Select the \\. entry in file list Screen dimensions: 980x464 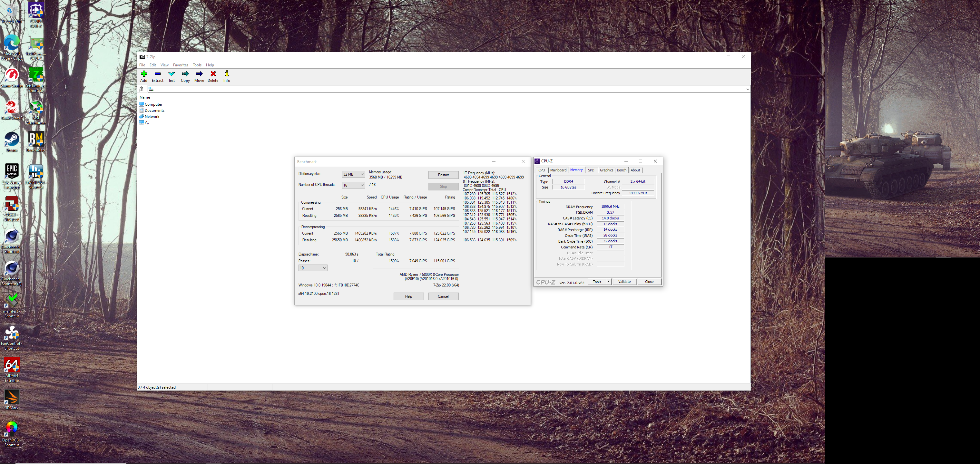tap(144, 122)
